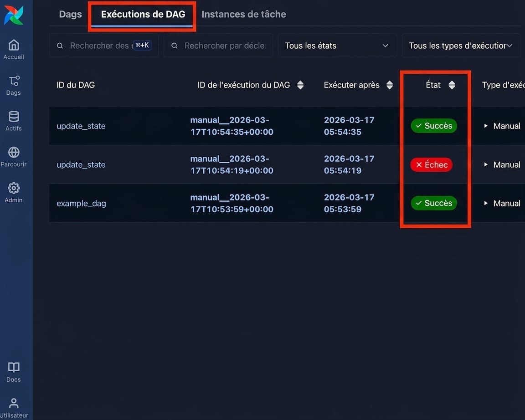
Task: Open run manual__2026-03-17T10:54:19+00:00
Action: click(x=232, y=164)
